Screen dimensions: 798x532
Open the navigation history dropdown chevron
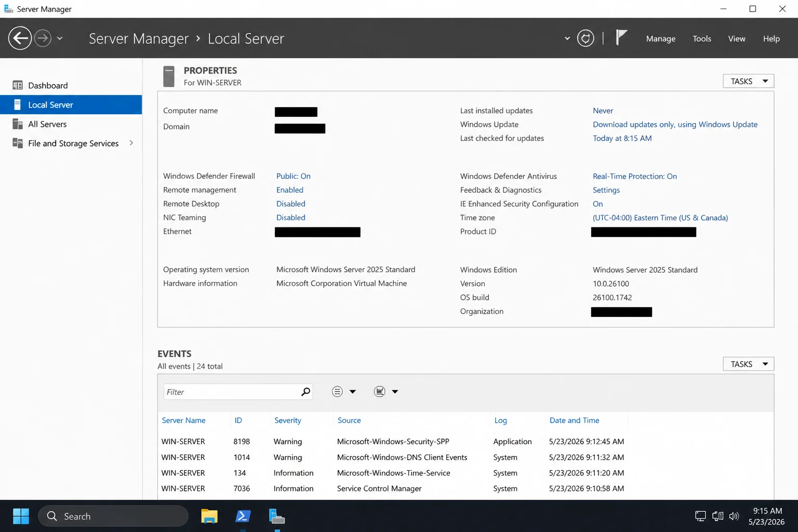tap(60, 38)
